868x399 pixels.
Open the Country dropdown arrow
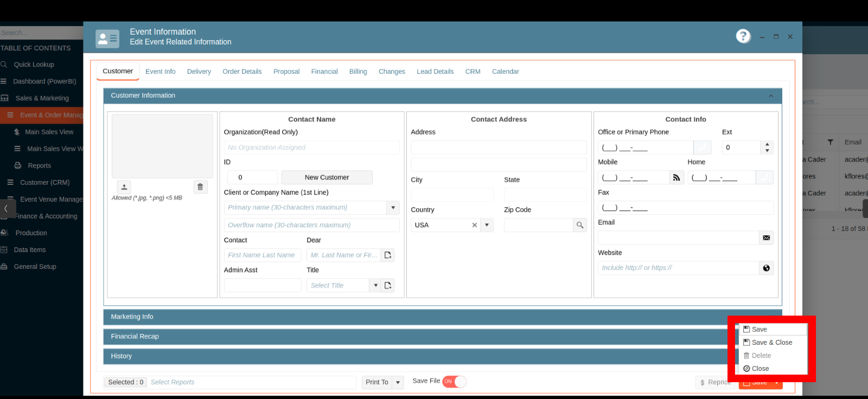(487, 225)
